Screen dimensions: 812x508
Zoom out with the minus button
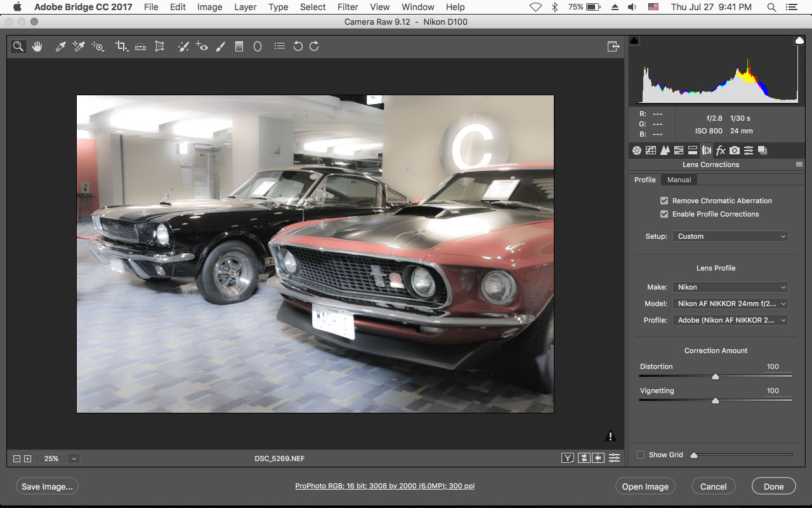point(17,458)
